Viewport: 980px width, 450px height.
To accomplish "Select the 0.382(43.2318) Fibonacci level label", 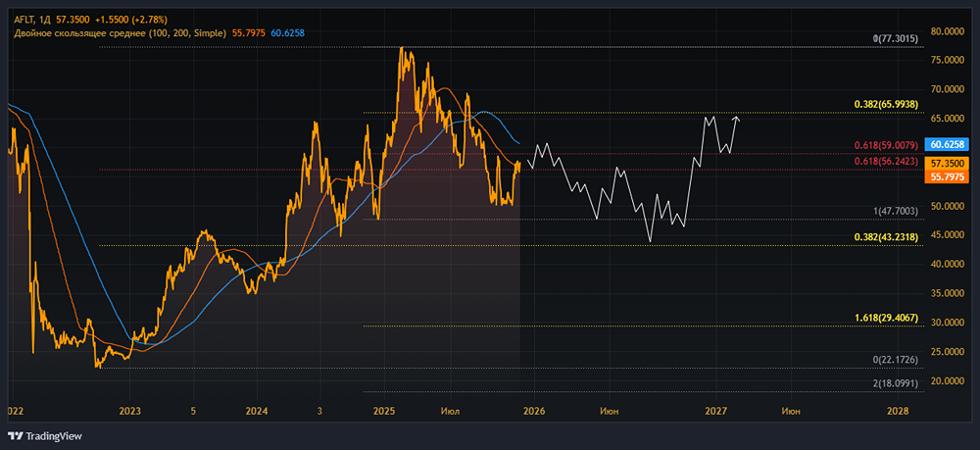I will (x=886, y=237).
